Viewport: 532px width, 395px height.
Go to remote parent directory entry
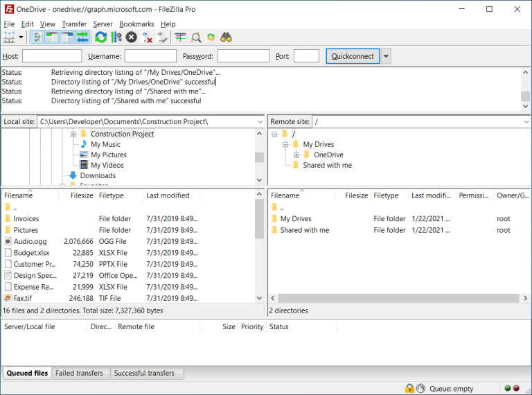[x=399, y=207]
